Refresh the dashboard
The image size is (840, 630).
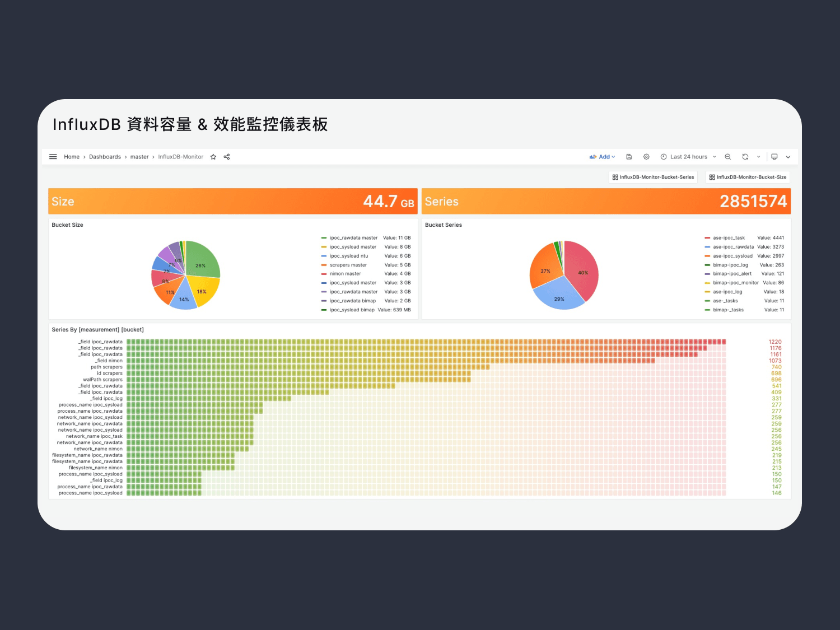click(745, 157)
